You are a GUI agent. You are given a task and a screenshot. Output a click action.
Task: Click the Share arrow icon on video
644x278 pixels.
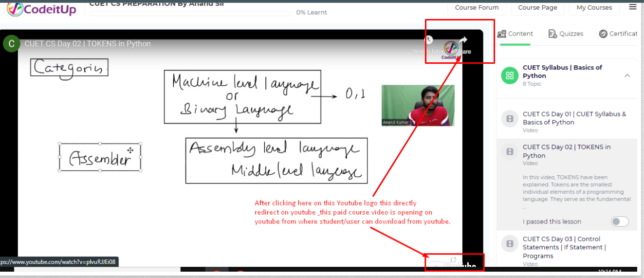(463, 40)
